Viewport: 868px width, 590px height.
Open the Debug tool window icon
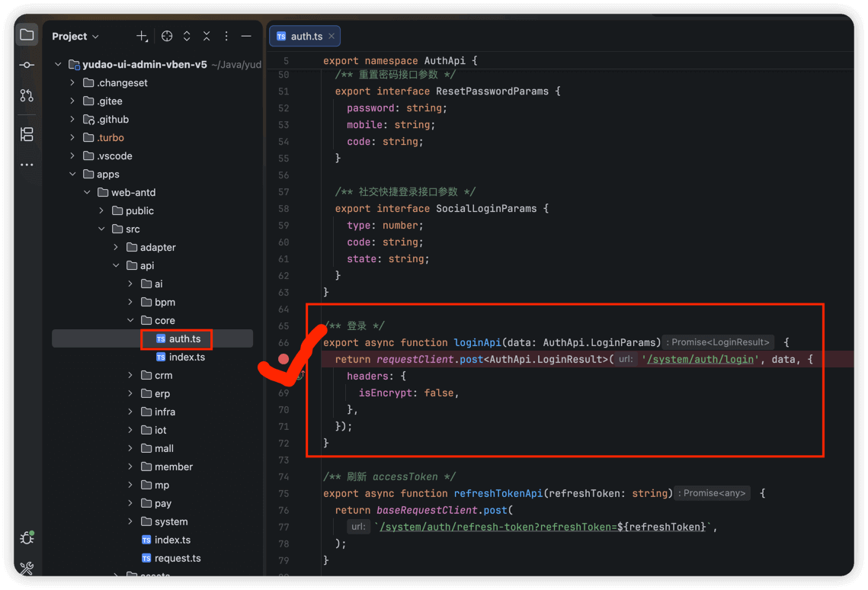click(27, 538)
